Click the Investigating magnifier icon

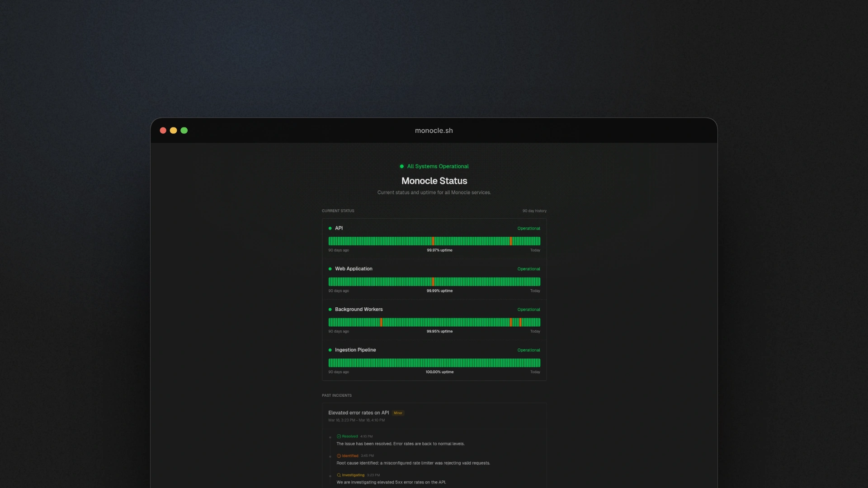(339, 475)
